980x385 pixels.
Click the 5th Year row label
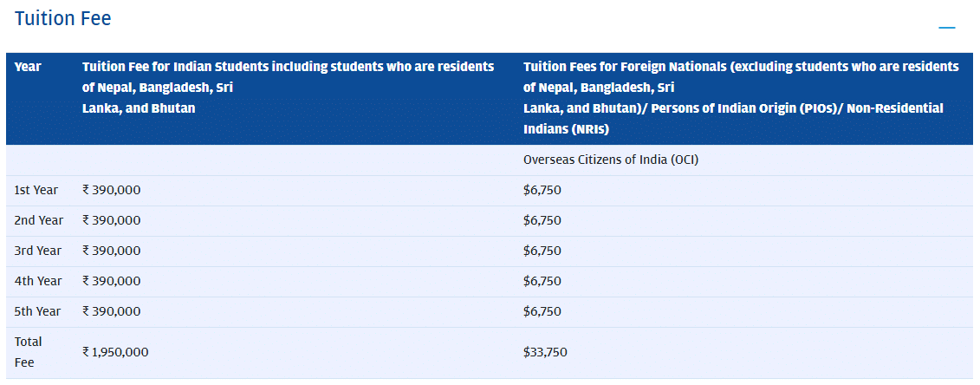[38, 311]
